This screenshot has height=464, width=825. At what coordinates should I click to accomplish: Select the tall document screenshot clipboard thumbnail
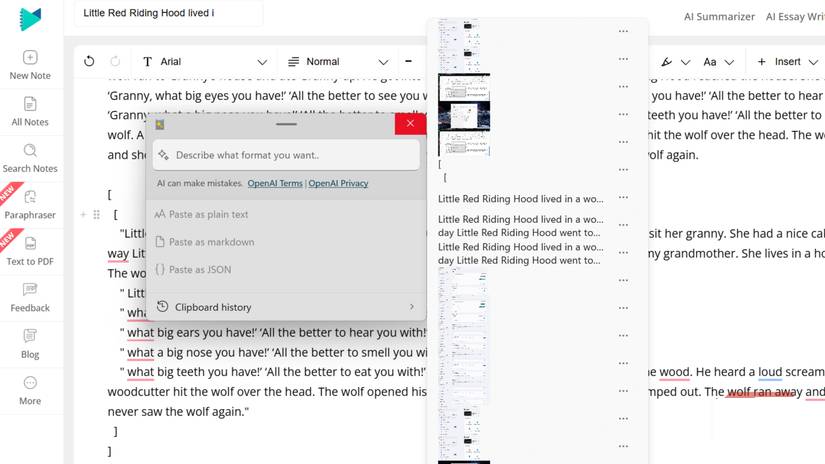[x=463, y=335]
